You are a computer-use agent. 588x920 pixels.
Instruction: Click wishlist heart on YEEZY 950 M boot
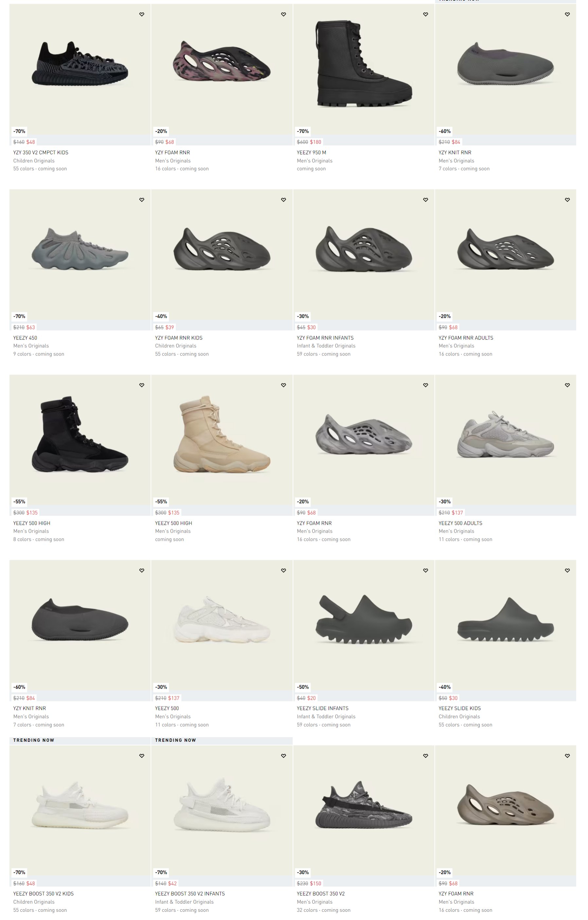(425, 14)
